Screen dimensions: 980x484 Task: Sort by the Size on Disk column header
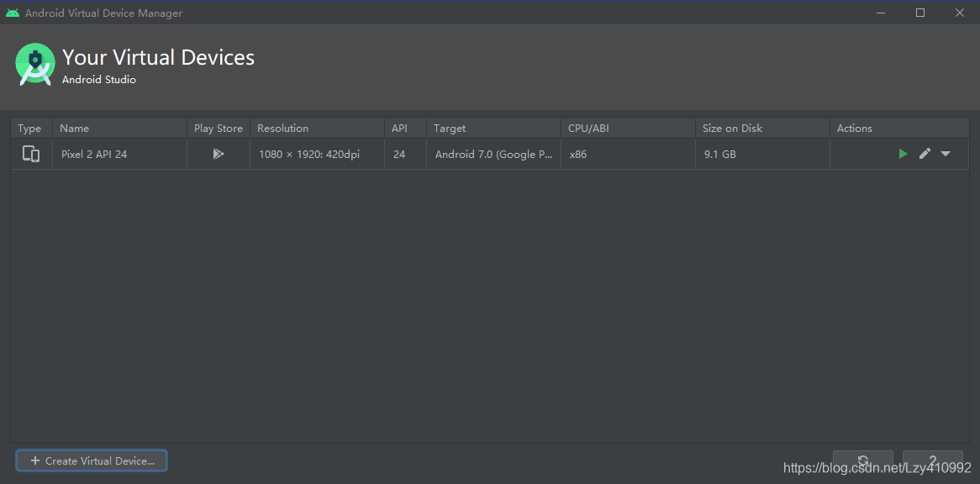[762, 128]
